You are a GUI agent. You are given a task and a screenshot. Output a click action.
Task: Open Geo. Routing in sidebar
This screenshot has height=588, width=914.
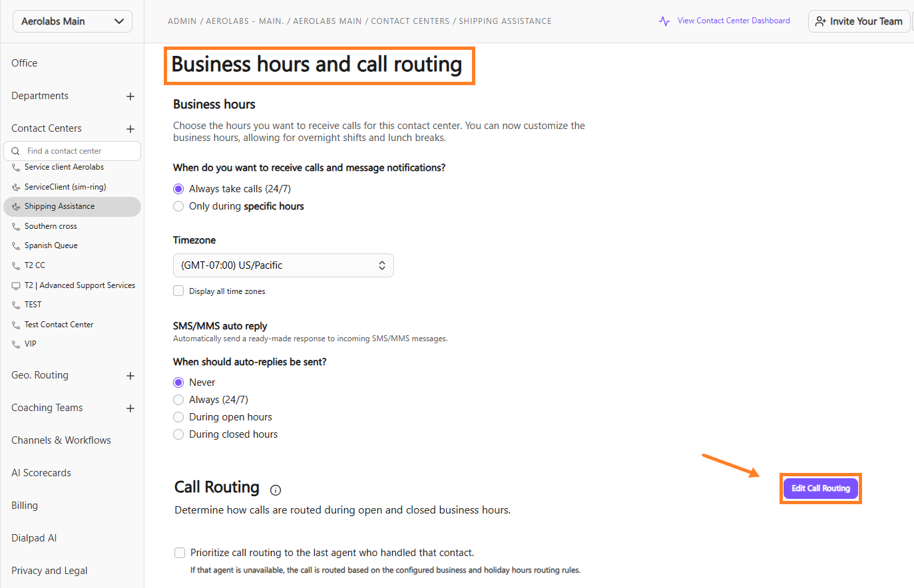coord(40,375)
